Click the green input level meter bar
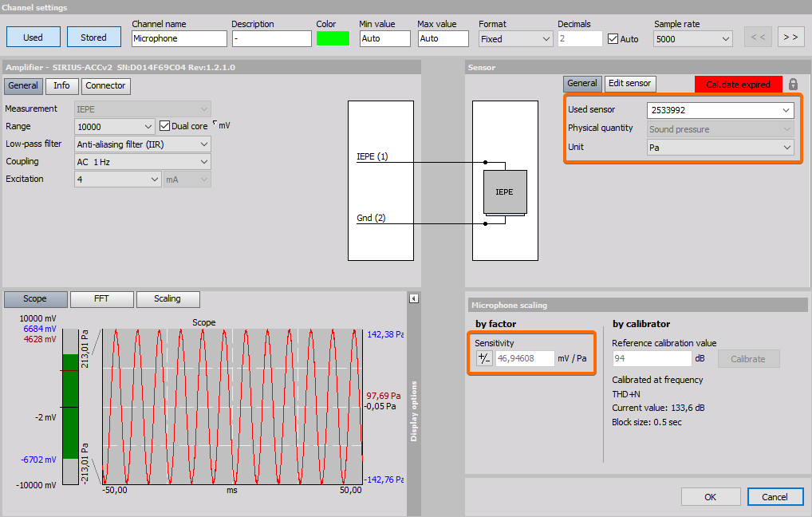 click(70, 406)
